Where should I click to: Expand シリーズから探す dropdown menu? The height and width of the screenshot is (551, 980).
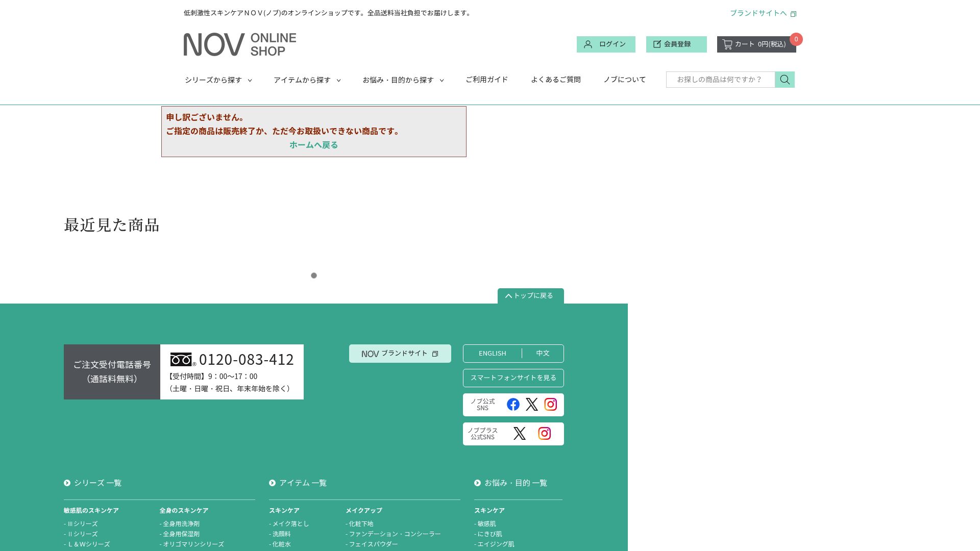point(218,80)
